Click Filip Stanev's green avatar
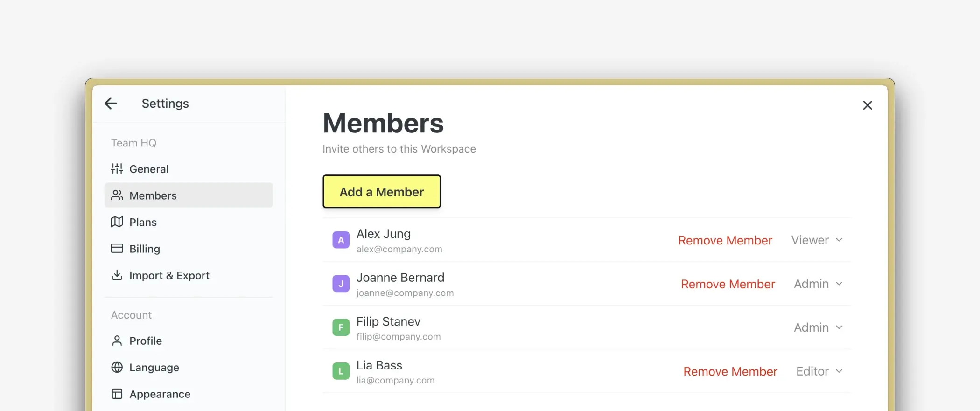The width and height of the screenshot is (980, 411). 341,327
